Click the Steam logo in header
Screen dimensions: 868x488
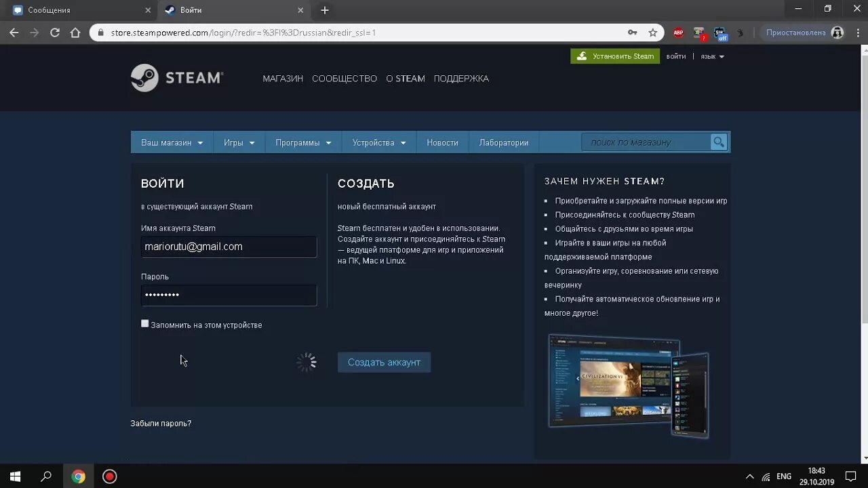tap(177, 78)
